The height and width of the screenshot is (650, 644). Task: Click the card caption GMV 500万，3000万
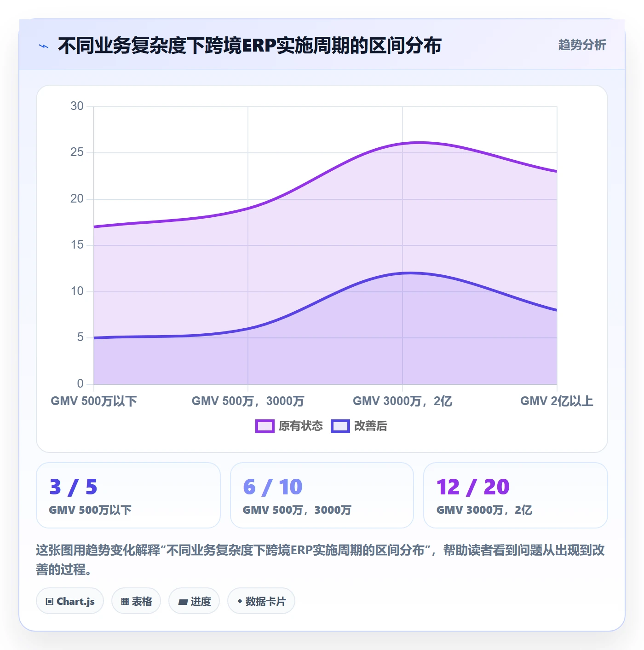pyautogui.click(x=297, y=510)
